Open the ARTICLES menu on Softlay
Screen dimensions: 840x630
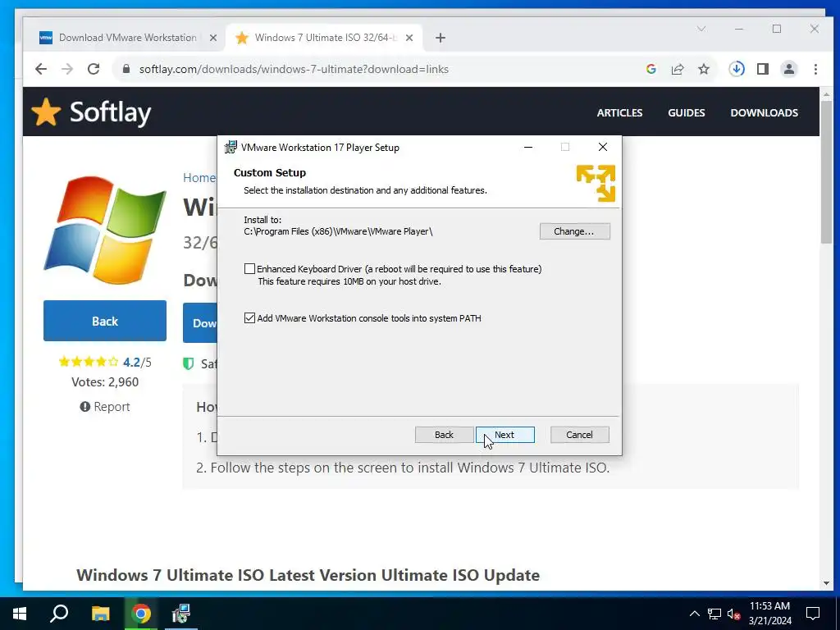pos(620,113)
